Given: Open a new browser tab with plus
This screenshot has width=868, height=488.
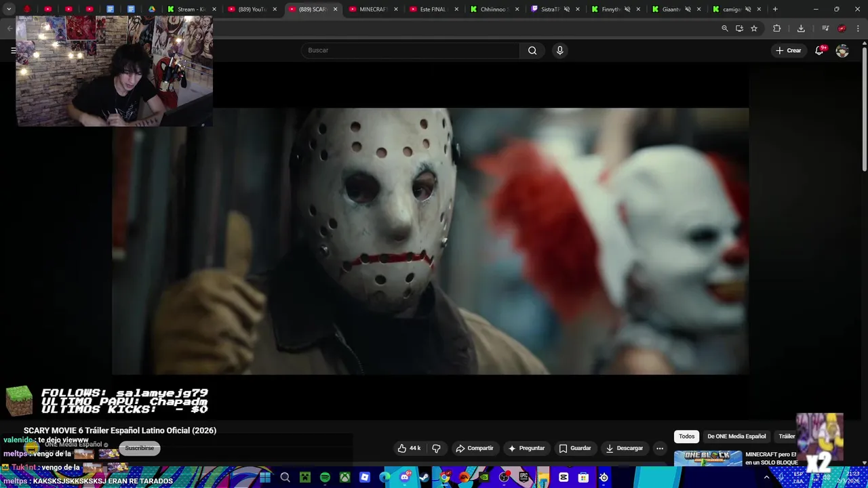Looking at the screenshot, I should (x=775, y=9).
